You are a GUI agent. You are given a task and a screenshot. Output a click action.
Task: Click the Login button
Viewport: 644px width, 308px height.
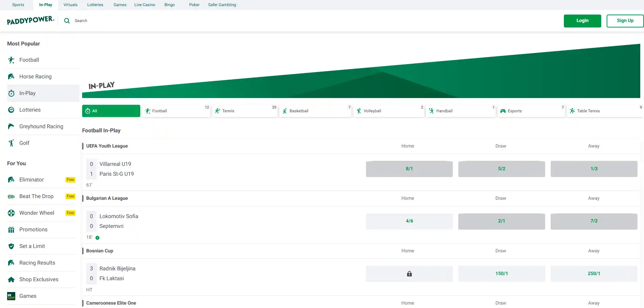click(583, 21)
